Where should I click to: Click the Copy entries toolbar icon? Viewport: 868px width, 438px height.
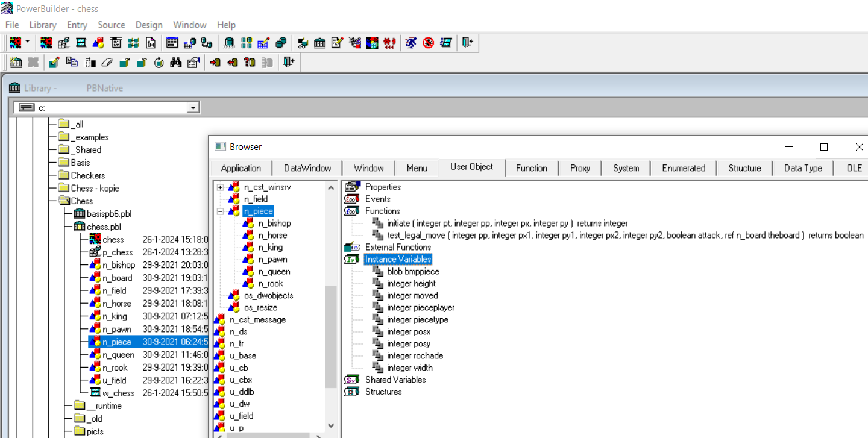[x=72, y=62]
